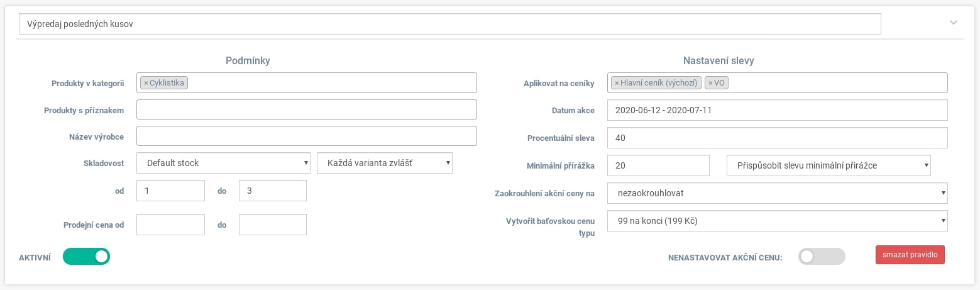
Task: Click the Minimální přirážka value field
Action: coord(659,165)
